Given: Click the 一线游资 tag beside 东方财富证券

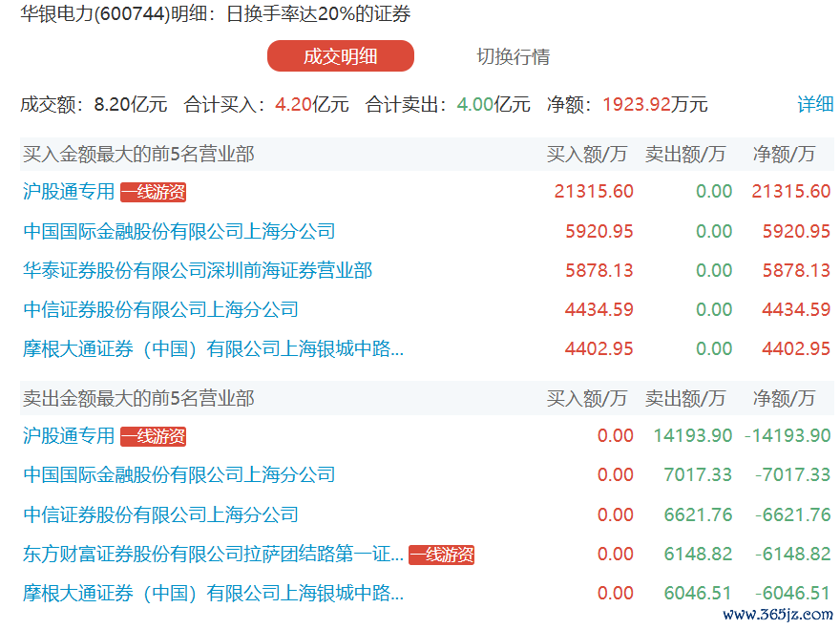Looking at the screenshot, I should pyautogui.click(x=441, y=555).
